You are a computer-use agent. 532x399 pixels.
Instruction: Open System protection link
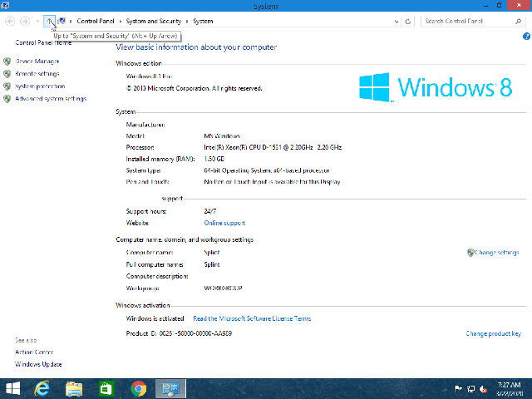(40, 86)
